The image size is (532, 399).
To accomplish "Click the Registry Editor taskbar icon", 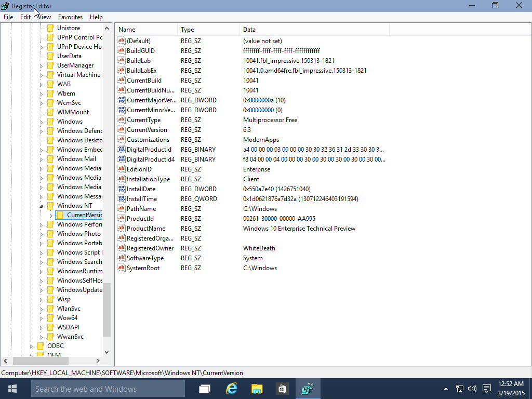I will 308,389.
